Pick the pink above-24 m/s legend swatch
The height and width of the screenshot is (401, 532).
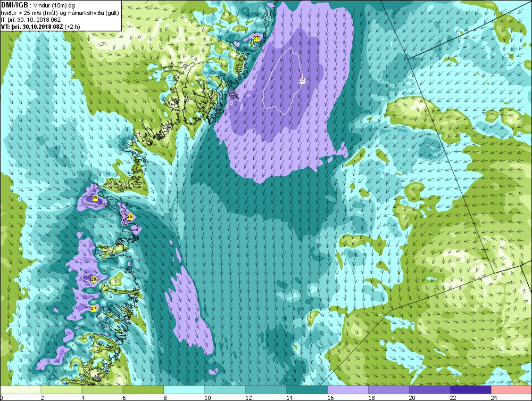[512, 389]
